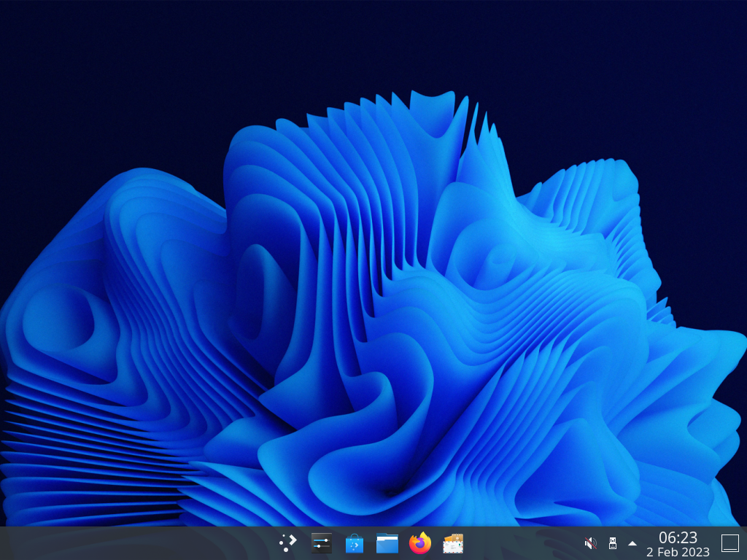The image size is (747, 560).
Task: Open the KDE application launcher
Action: coord(287,543)
